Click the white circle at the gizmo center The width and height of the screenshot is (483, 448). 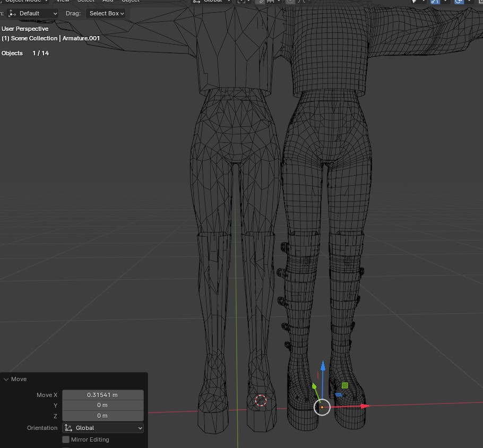tap(322, 407)
